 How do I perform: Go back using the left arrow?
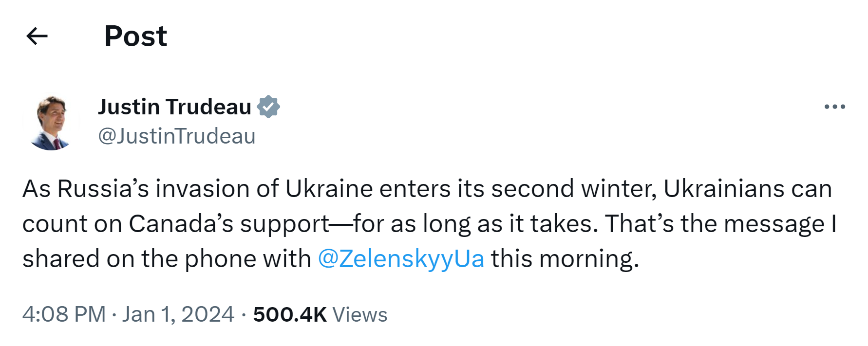pyautogui.click(x=37, y=36)
